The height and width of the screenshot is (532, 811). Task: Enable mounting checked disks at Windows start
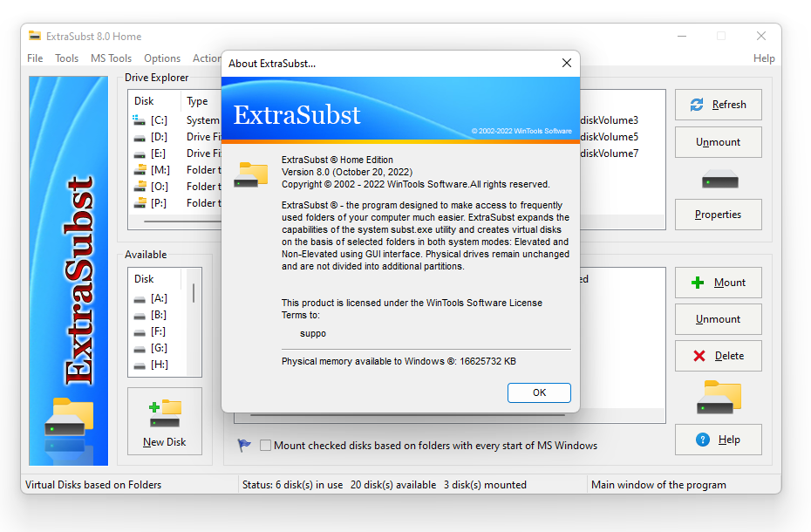[265, 446]
